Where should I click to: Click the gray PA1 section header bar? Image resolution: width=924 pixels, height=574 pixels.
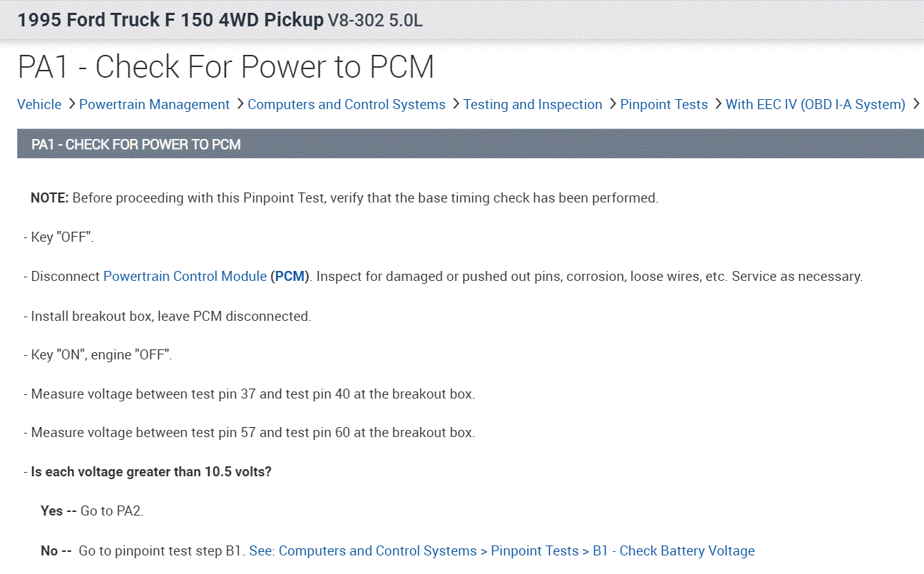pos(471,144)
